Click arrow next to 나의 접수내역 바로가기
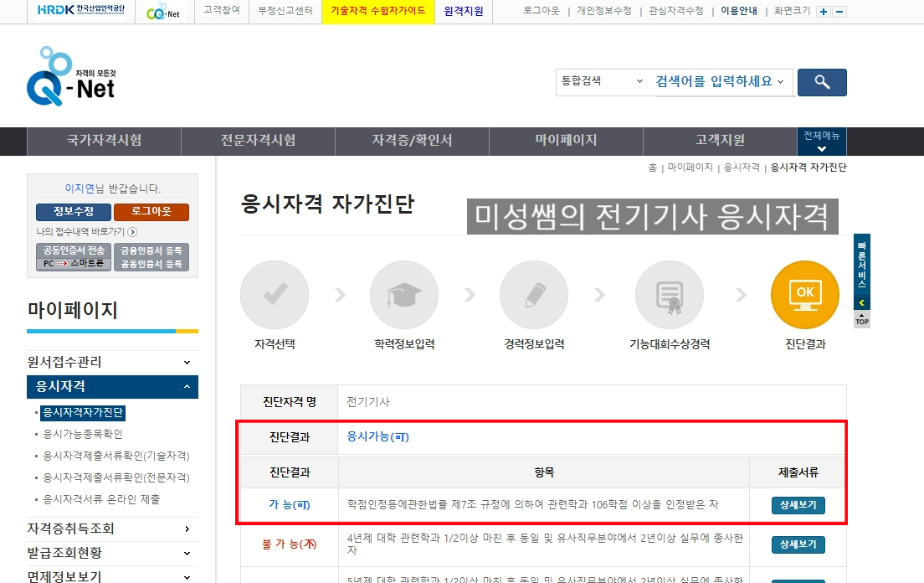This screenshot has width=924, height=583. (x=132, y=232)
